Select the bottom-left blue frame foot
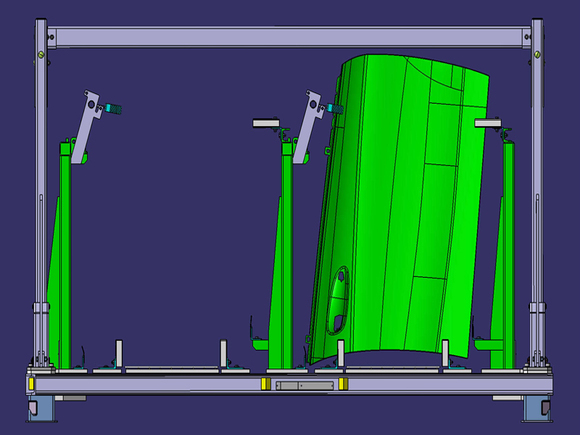 [41, 408]
